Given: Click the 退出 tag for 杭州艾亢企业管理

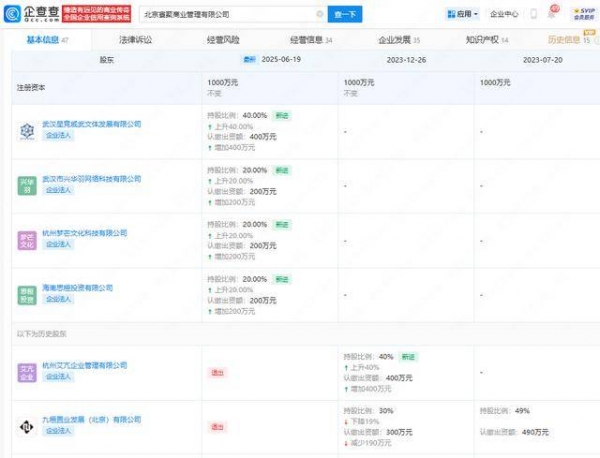Looking at the screenshot, I should point(216,371).
